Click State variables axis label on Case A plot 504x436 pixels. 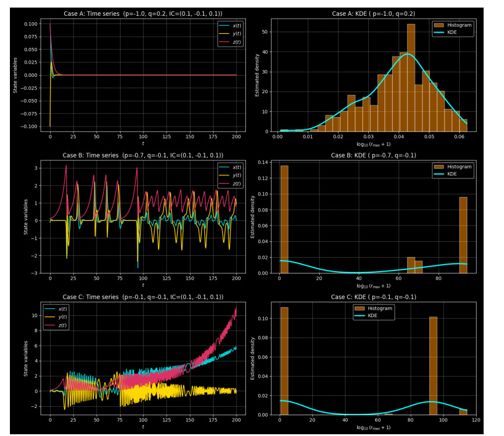(16, 74)
